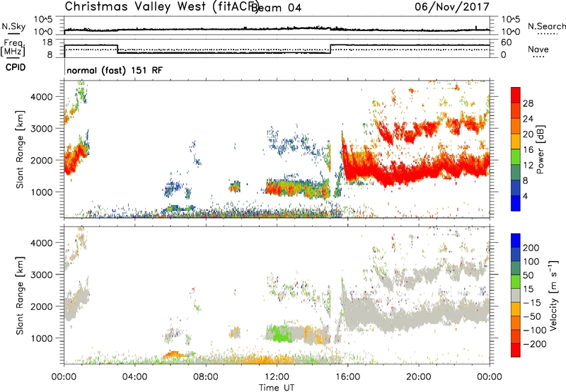Click the '60' tick on the Nave axis
The width and height of the screenshot is (566, 392).
(507, 42)
